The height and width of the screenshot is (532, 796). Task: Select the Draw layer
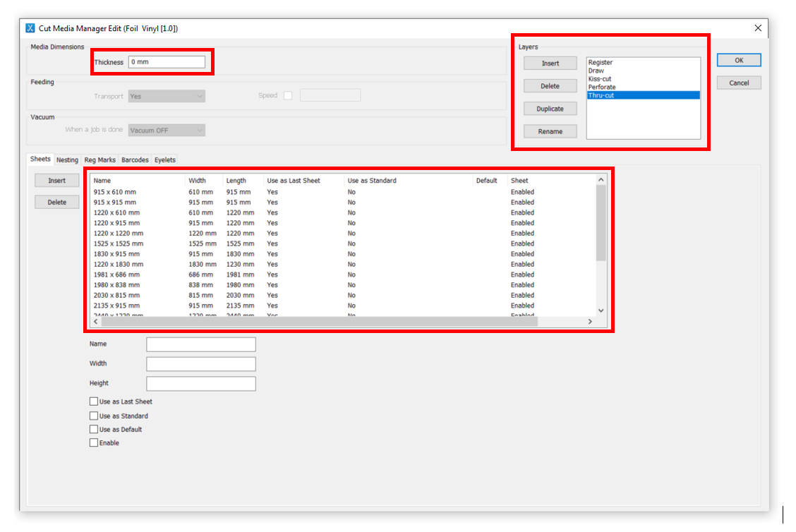643,71
